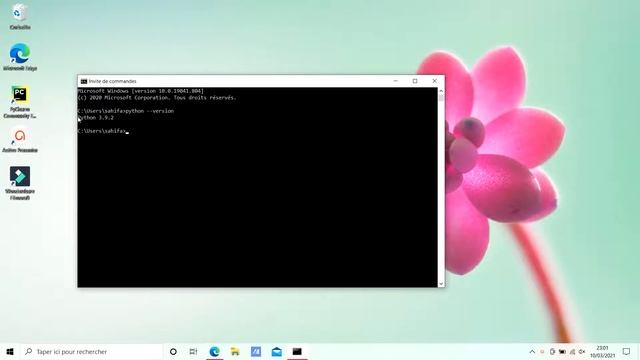
Task: Click the 'Python 3.9.2' output line
Action: pos(96,118)
